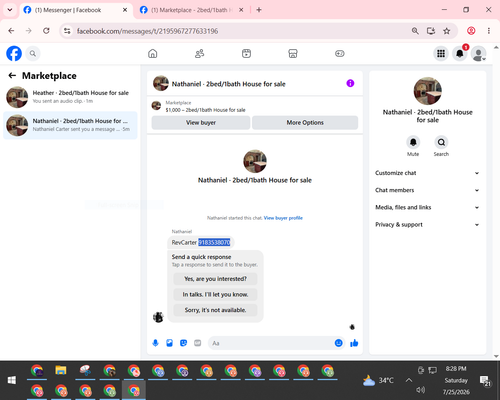Close the Messenger browser tab

[x=125, y=10]
